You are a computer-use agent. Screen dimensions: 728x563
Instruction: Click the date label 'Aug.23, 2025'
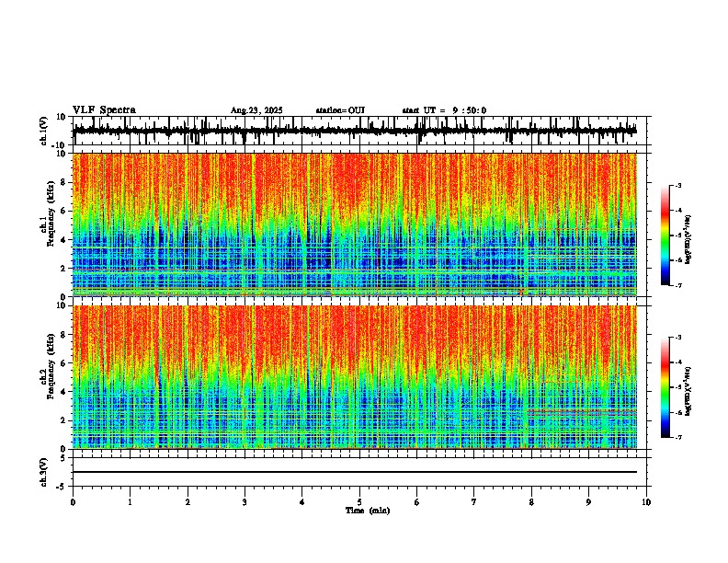256,110
